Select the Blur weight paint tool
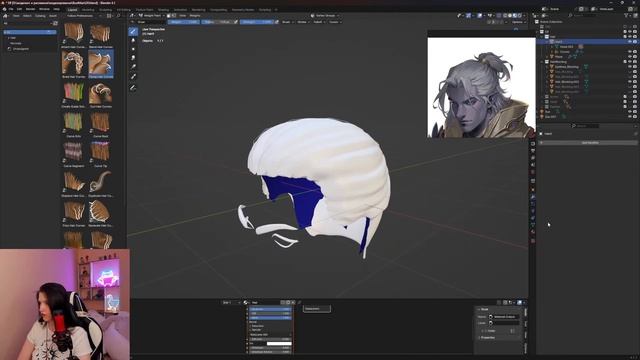This screenshot has width=640, height=360. (x=133, y=40)
